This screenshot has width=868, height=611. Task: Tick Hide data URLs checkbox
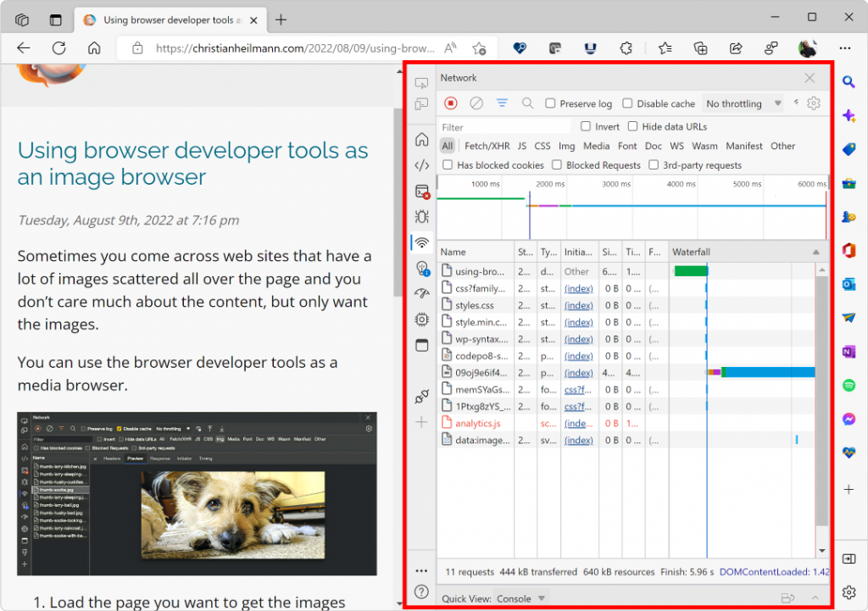coord(632,126)
